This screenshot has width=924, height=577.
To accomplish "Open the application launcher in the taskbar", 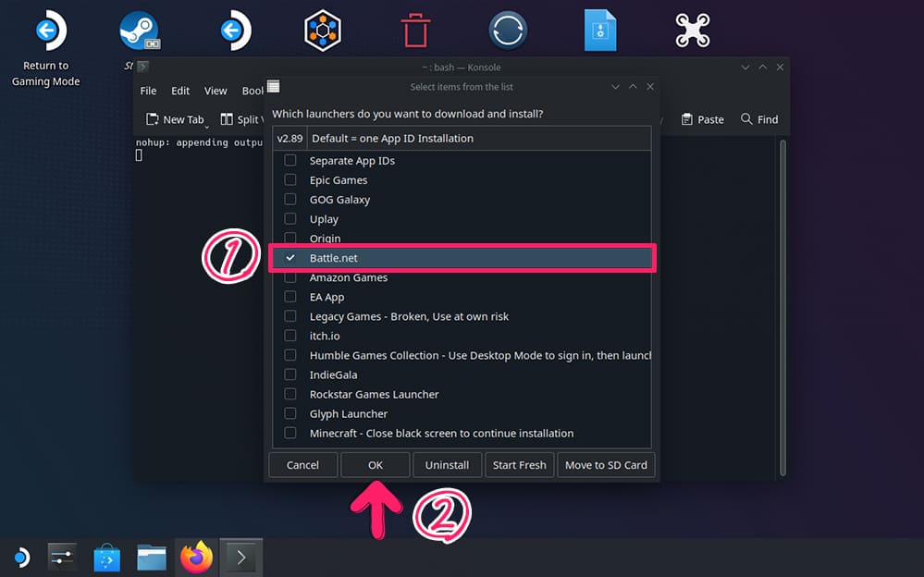I will 21,557.
